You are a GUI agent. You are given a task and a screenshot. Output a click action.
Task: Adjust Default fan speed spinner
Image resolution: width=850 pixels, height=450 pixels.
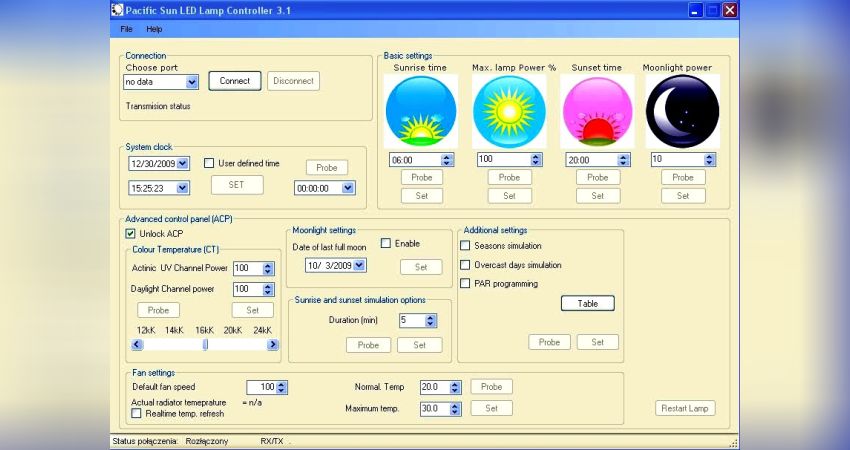(x=281, y=387)
